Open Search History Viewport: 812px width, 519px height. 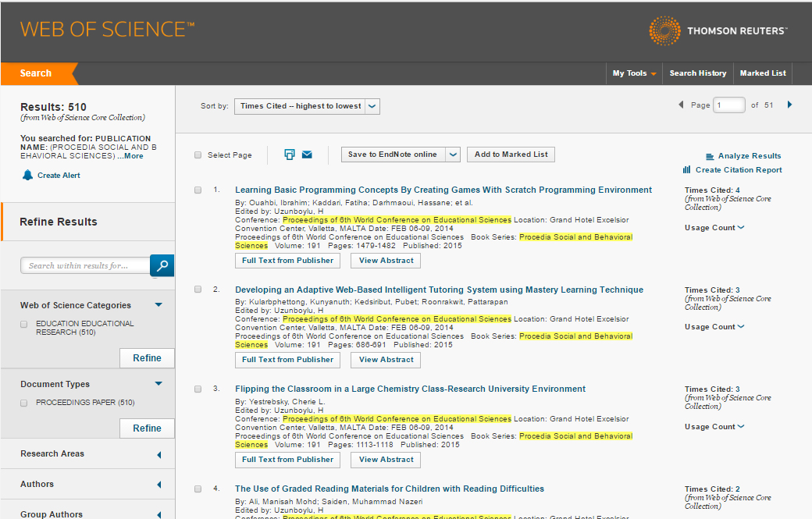697,73
